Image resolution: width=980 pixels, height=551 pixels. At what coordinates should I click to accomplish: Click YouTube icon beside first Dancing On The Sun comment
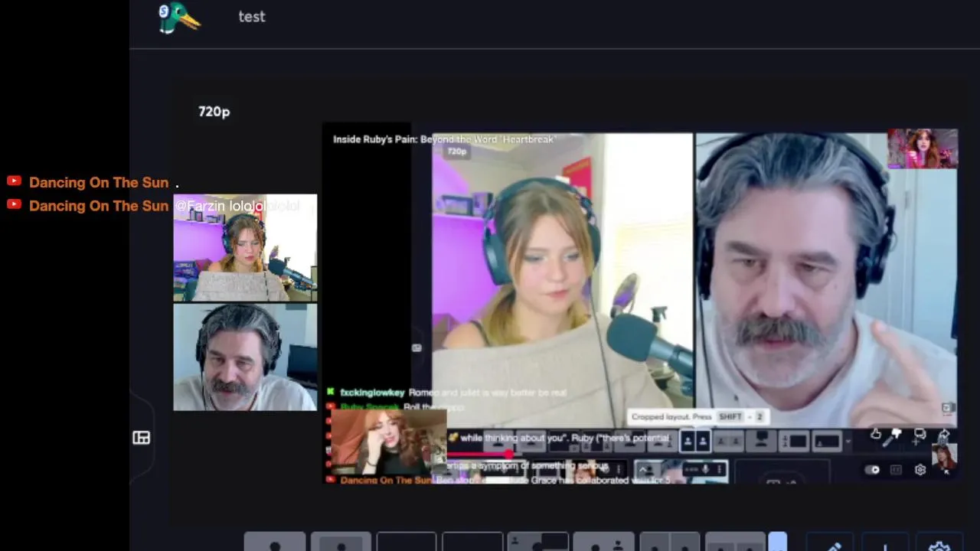tap(14, 182)
